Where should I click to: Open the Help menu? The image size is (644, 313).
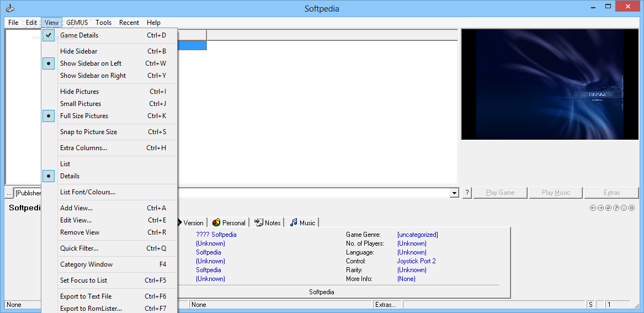[x=153, y=23]
